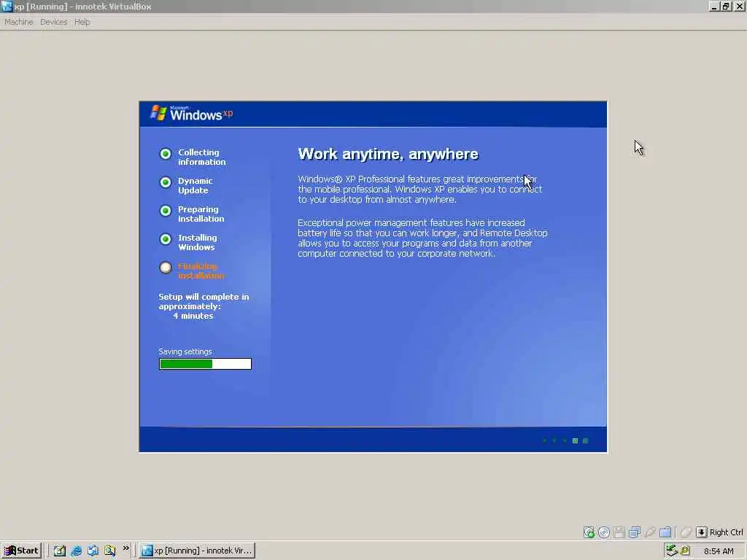This screenshot has height=560, width=747.
Task: Launch Internet Explorer from quick launch
Action: [76, 551]
